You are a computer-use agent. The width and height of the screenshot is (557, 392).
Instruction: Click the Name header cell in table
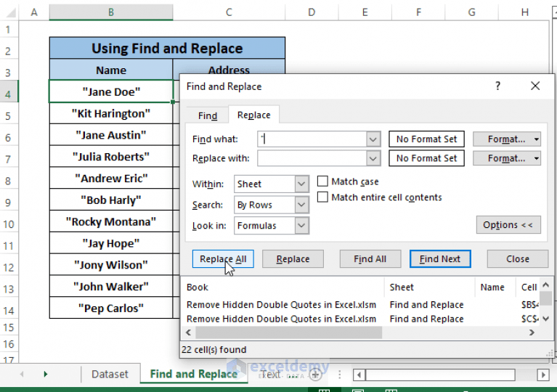[x=111, y=70]
